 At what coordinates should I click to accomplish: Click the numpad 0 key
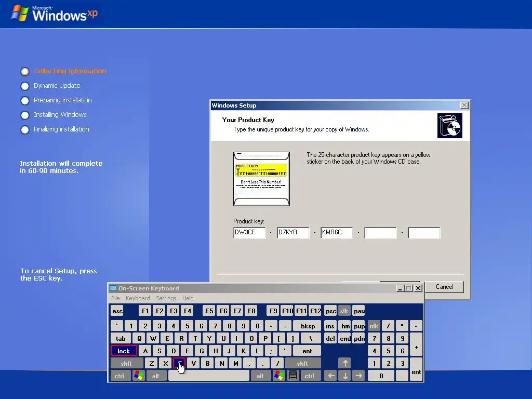[x=381, y=376]
